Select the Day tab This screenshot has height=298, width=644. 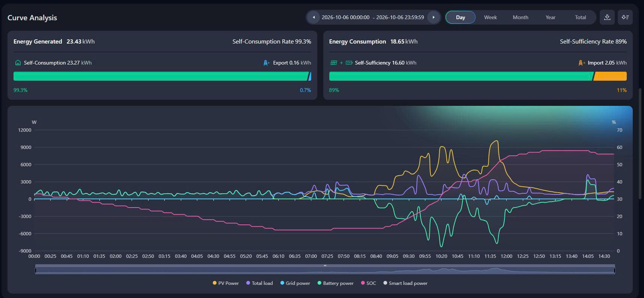(461, 17)
